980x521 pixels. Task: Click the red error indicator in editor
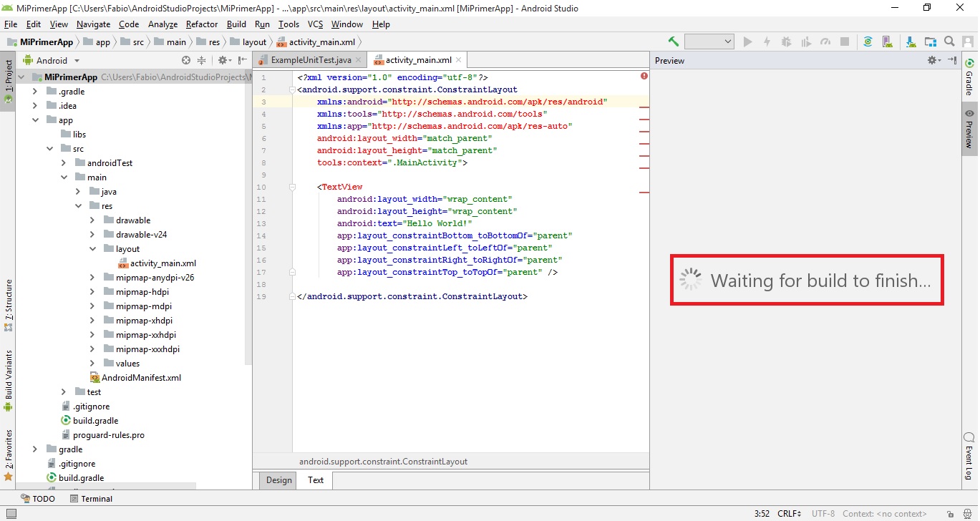pyautogui.click(x=644, y=76)
